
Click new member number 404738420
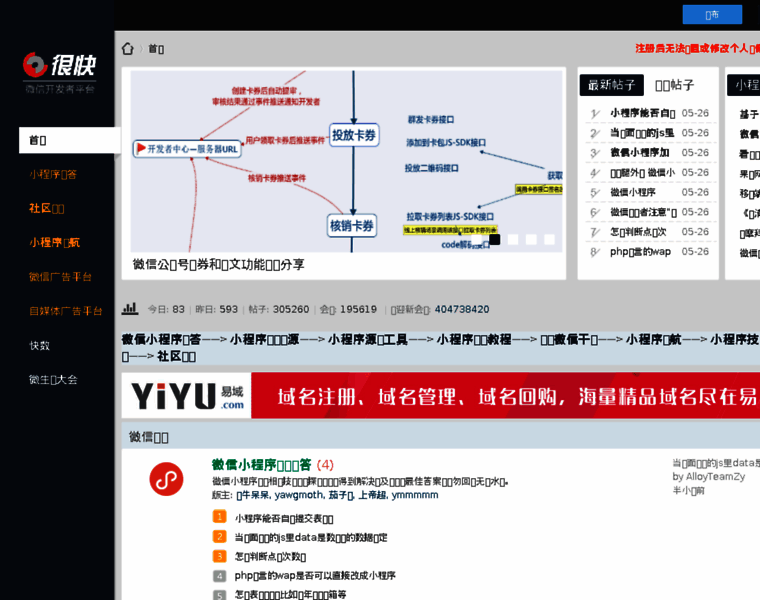click(462, 309)
